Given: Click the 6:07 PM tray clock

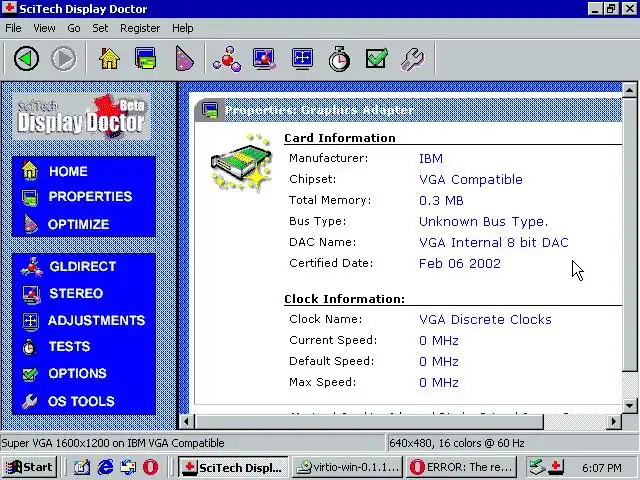Looking at the screenshot, I should coord(602,467).
